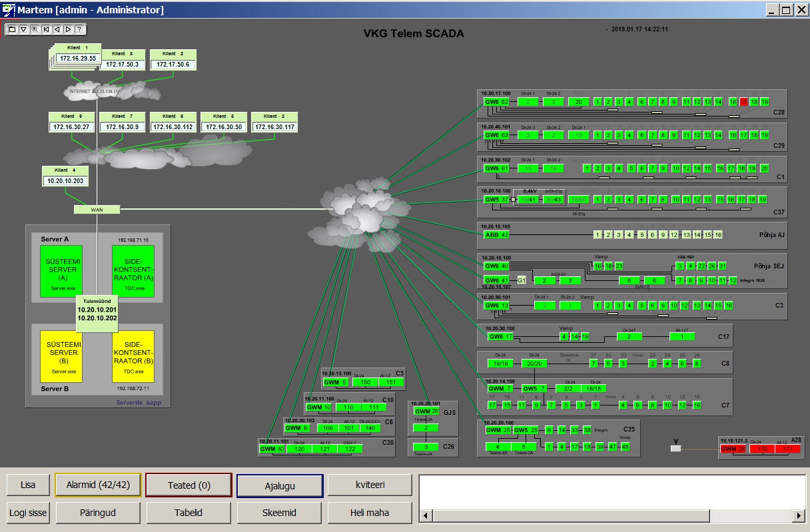Open the down-triangle menu in toolbar
The width and height of the screenshot is (810, 532).
point(23,29)
